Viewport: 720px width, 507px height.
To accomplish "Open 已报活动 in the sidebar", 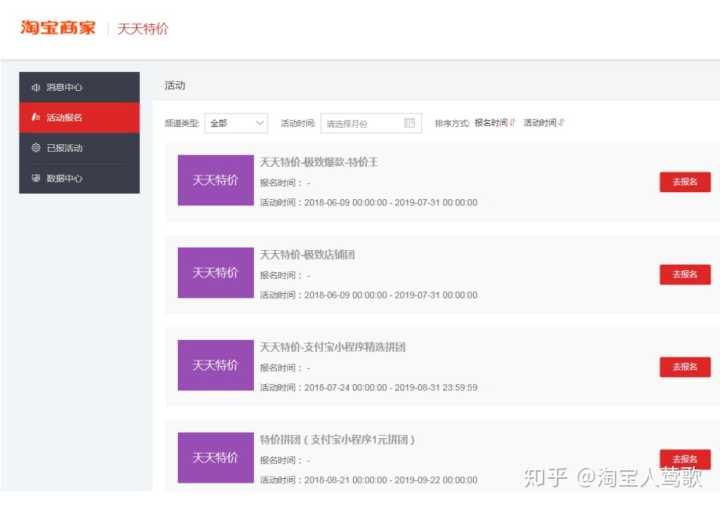I will coord(79,148).
